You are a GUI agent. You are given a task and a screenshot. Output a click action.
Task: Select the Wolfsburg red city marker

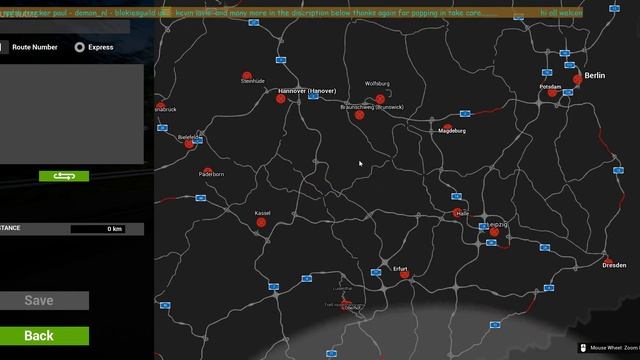[380, 99]
